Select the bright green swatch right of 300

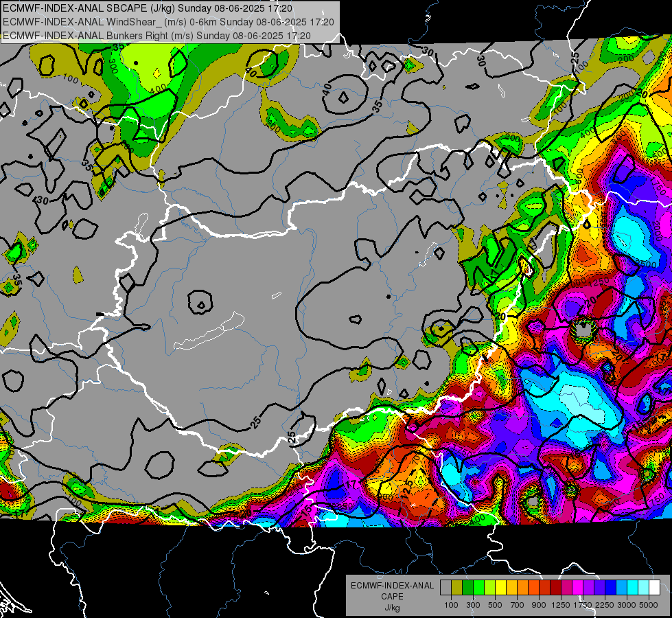(478, 588)
